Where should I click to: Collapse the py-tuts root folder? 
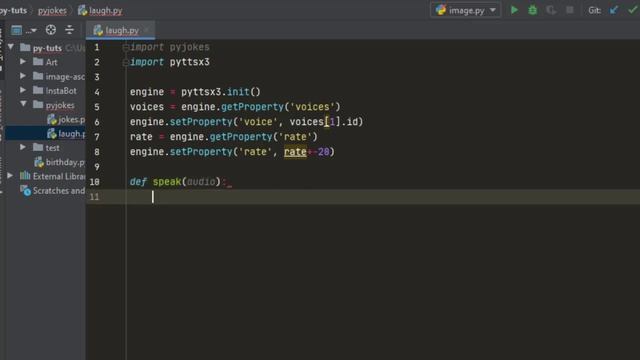pyautogui.click(x=11, y=47)
